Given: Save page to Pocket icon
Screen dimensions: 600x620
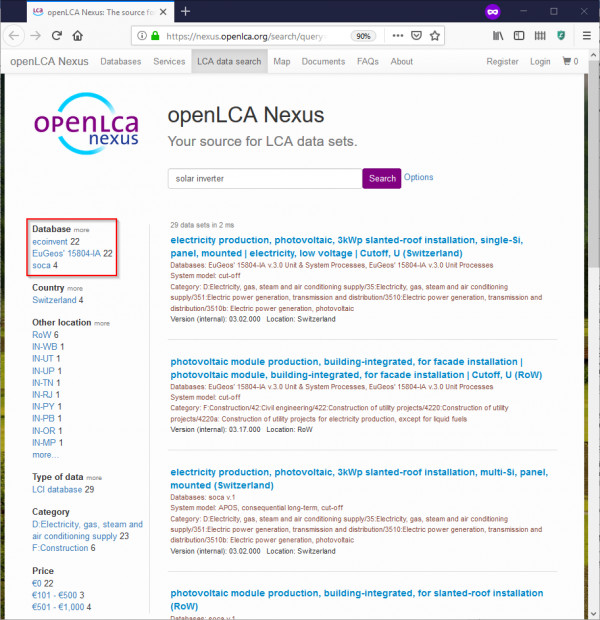Looking at the screenshot, I should click(416, 36).
